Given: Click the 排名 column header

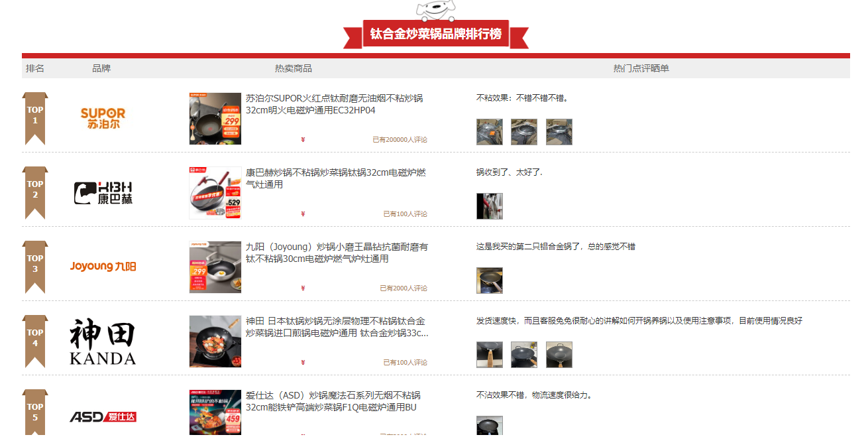Looking at the screenshot, I should (35, 68).
